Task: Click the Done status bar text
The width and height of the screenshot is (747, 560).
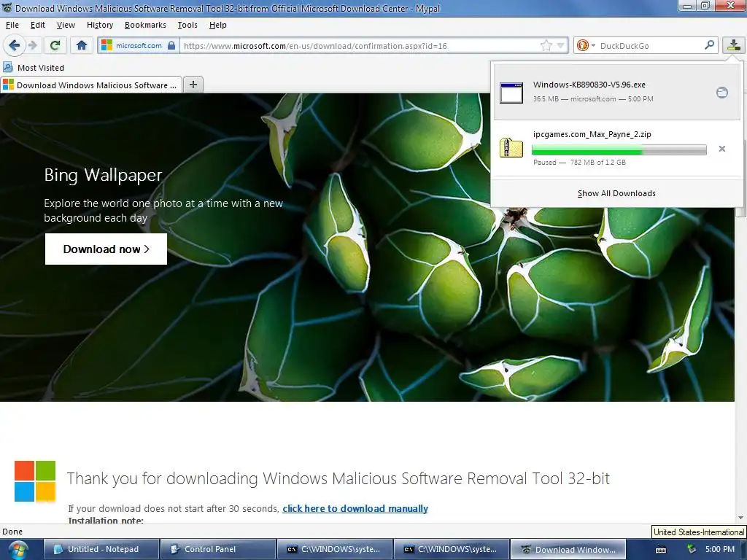Action: pyautogui.click(x=12, y=532)
